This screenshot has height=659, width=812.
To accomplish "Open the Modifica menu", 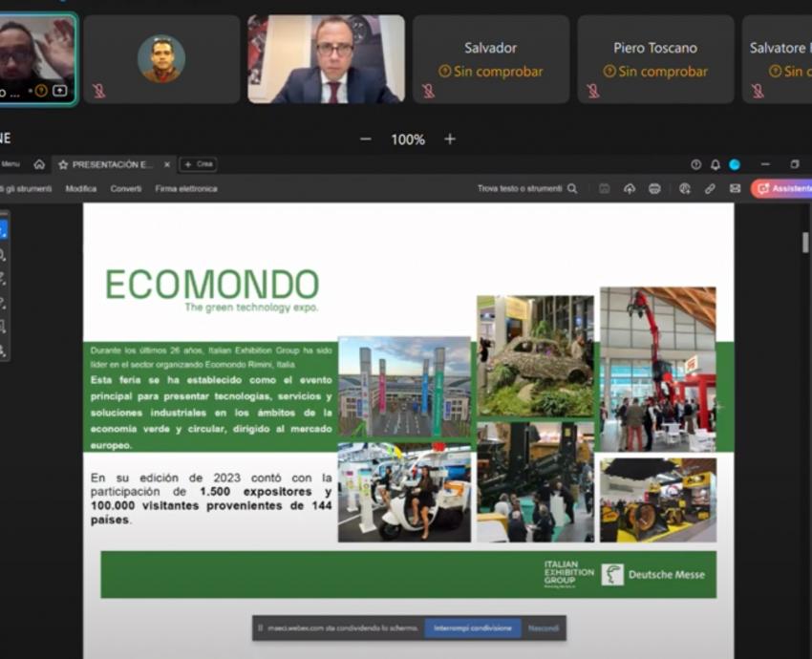I will (81, 189).
